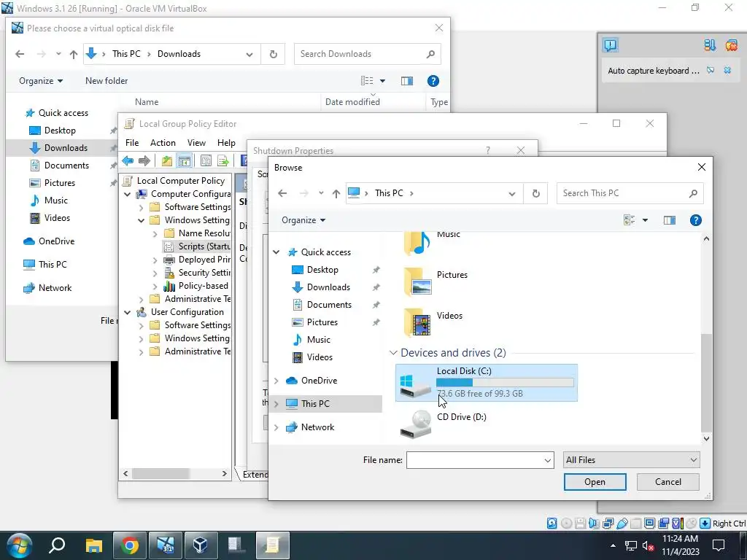Open address history dropdown in Browse dialog
The width and height of the screenshot is (747, 560).
[511, 193]
